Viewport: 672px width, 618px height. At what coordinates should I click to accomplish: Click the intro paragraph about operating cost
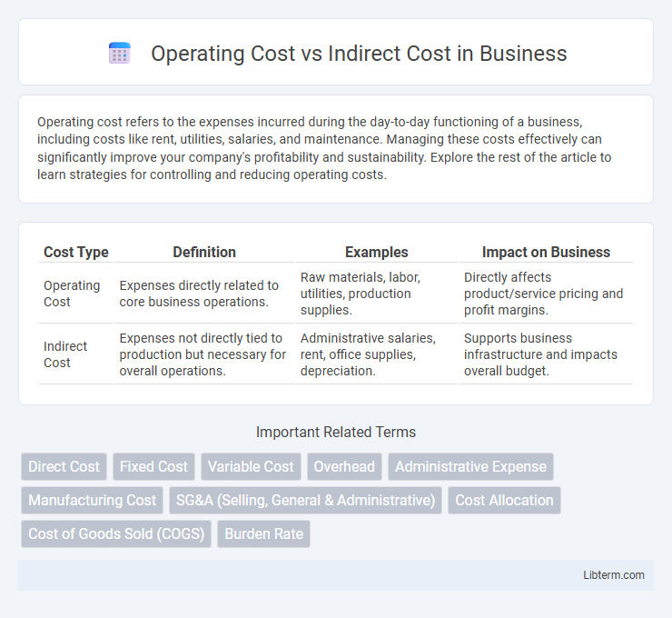point(324,148)
